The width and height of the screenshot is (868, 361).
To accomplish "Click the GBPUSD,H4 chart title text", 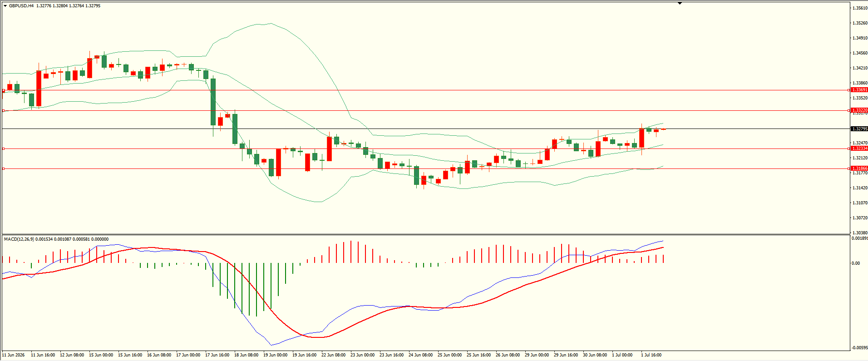I will 21,6.
